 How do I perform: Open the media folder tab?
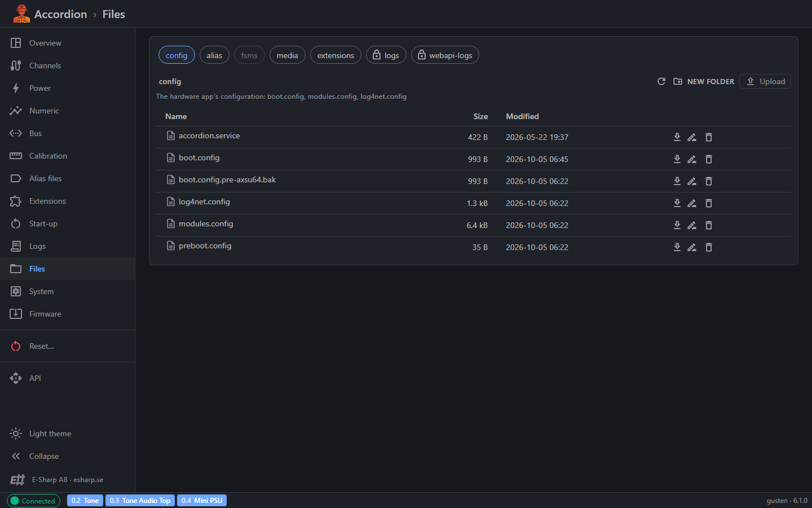click(x=288, y=55)
